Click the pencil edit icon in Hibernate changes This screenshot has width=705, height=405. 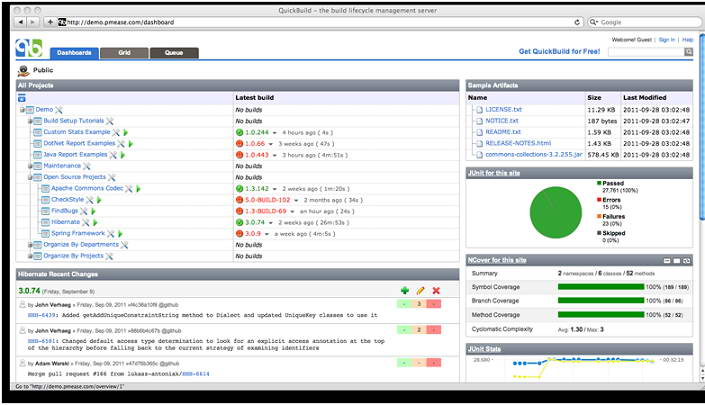click(x=420, y=291)
